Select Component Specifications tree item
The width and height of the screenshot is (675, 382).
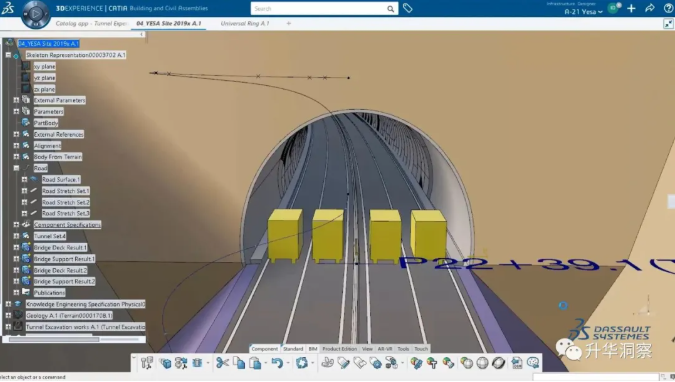(x=67, y=225)
